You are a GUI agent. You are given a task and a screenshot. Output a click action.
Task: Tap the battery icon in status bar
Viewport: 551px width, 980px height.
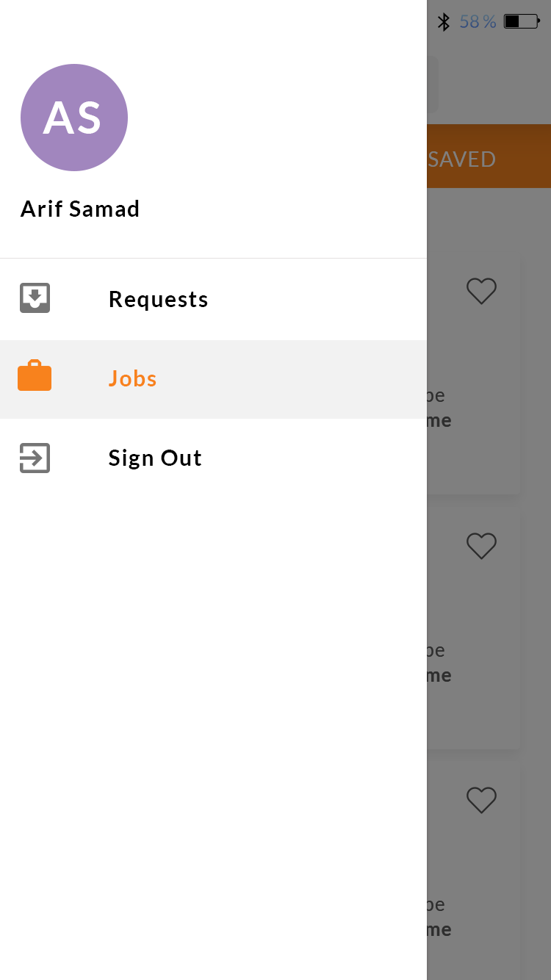pos(522,22)
